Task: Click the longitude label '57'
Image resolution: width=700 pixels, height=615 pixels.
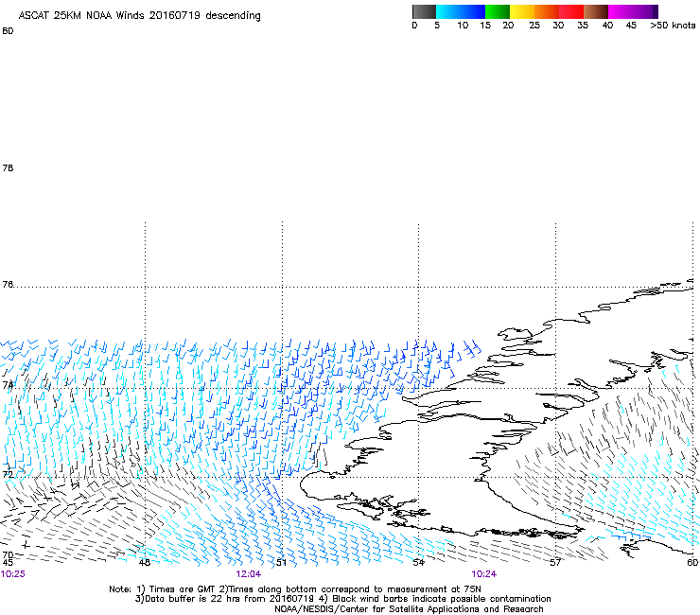Action: pyautogui.click(x=555, y=562)
